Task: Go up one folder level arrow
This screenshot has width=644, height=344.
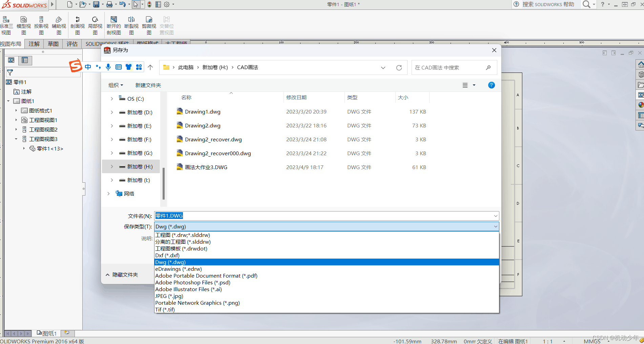Action: (150, 67)
